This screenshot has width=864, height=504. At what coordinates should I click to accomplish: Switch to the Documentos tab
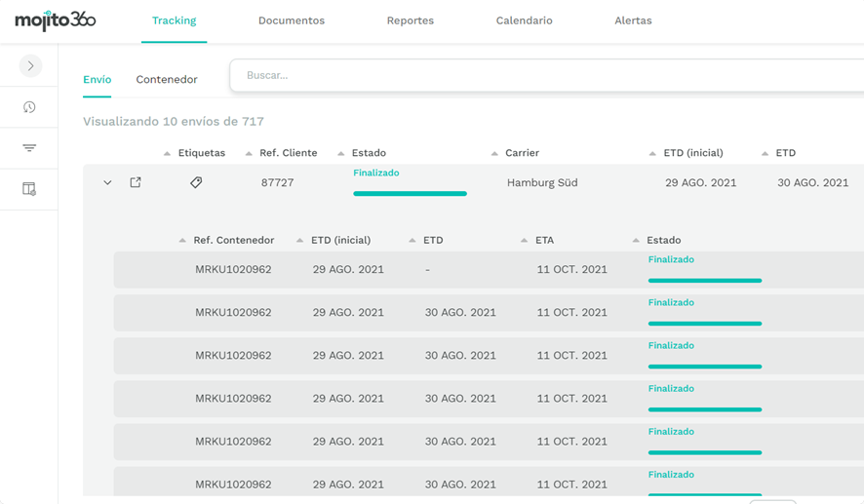tap(291, 20)
